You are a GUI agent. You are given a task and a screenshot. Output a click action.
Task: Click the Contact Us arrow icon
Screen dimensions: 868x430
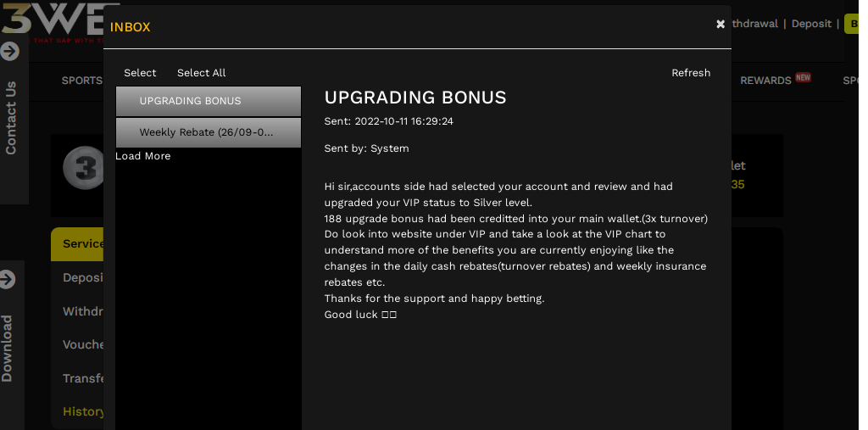tap(9, 51)
